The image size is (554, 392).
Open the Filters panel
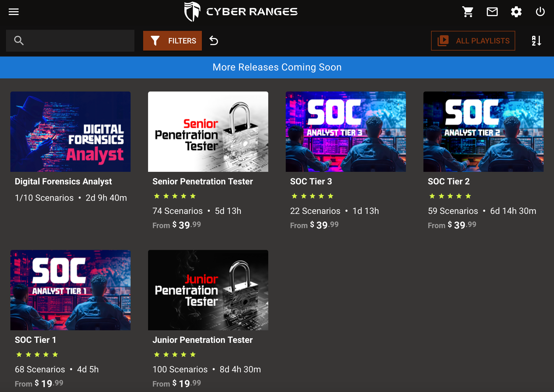pyautogui.click(x=172, y=41)
